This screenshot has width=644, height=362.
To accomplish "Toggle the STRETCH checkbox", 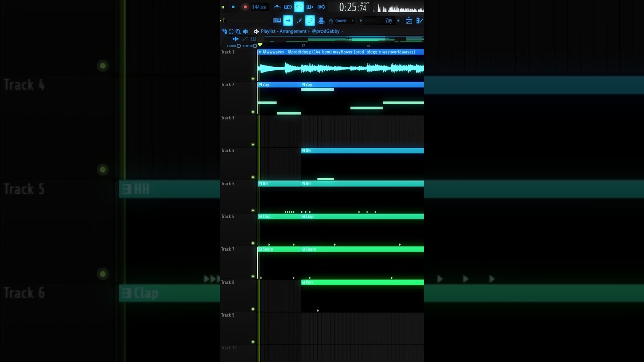I will pos(255,46).
